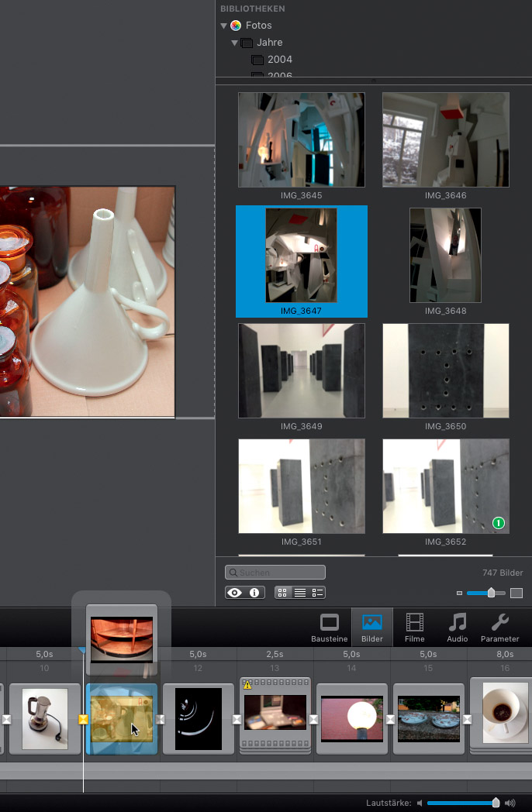The image size is (532, 812).
Task: Click the warning icon on slide 13
Action: (247, 685)
